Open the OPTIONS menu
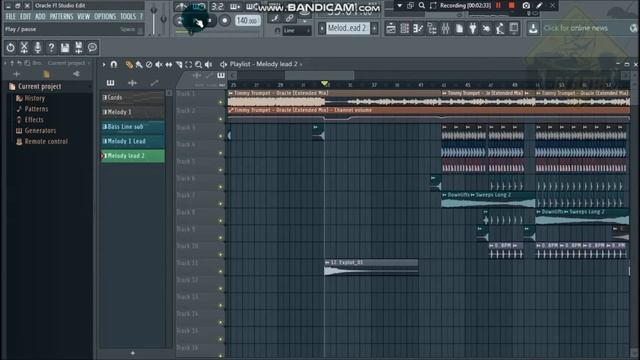Viewport: 640px width, 360px height. point(105,16)
